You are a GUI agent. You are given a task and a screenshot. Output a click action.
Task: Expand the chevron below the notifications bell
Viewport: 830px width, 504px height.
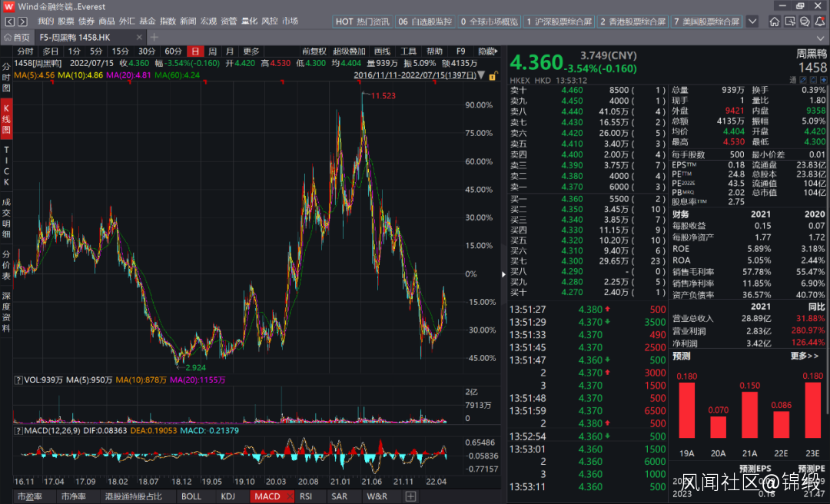[821, 38]
